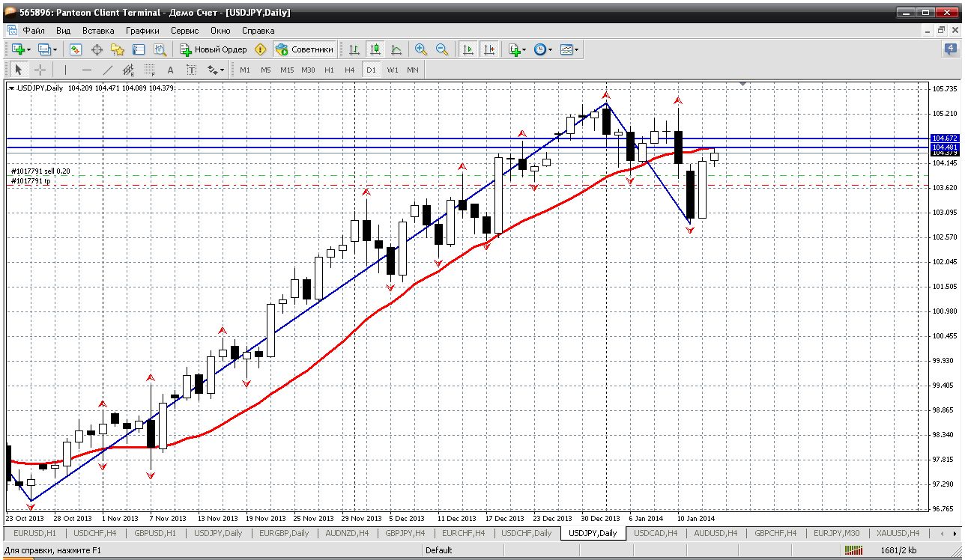Open the Справка menu

258,31
